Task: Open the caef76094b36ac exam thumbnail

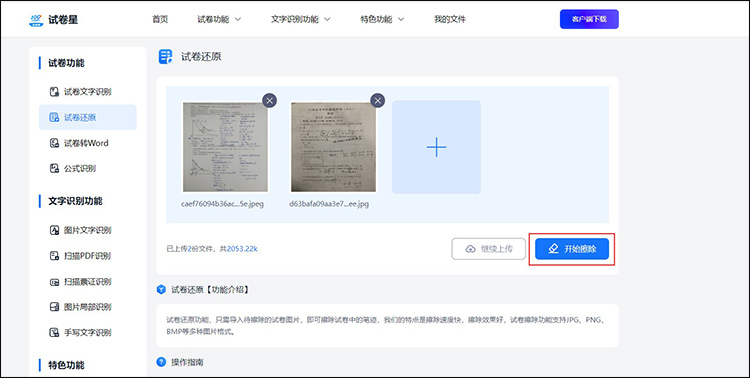Action: 225,147
